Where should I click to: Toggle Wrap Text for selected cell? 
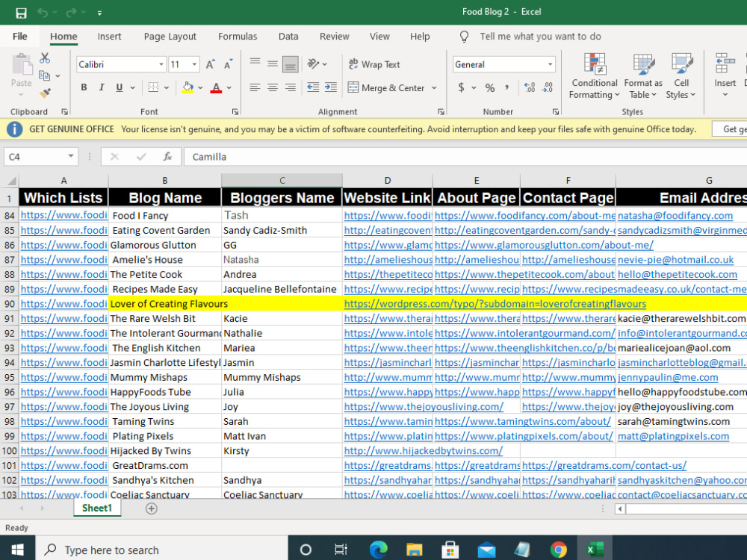tap(374, 64)
